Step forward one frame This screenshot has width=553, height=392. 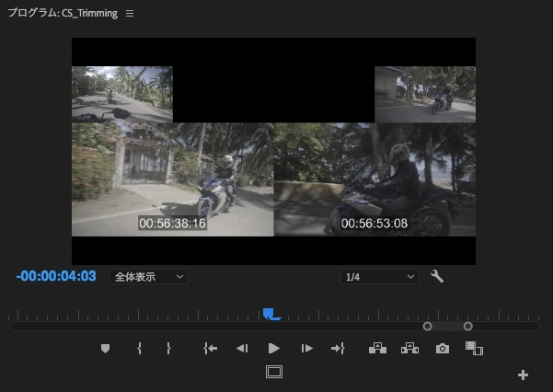click(306, 349)
